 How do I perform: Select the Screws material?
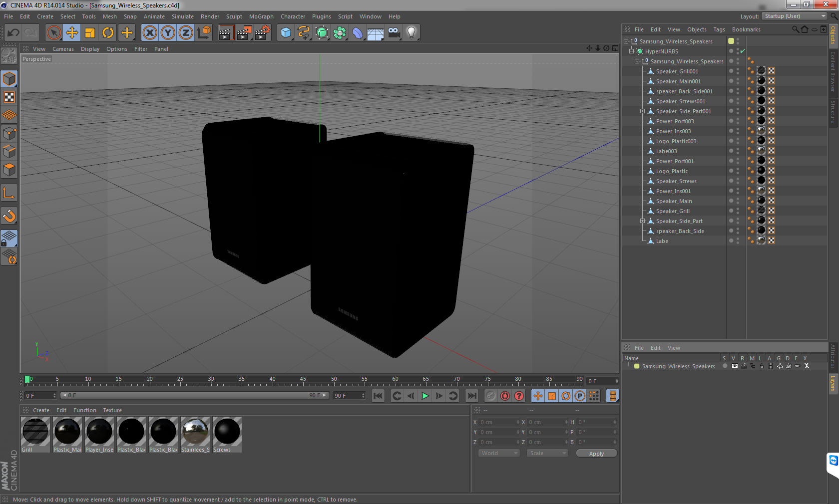point(227,435)
